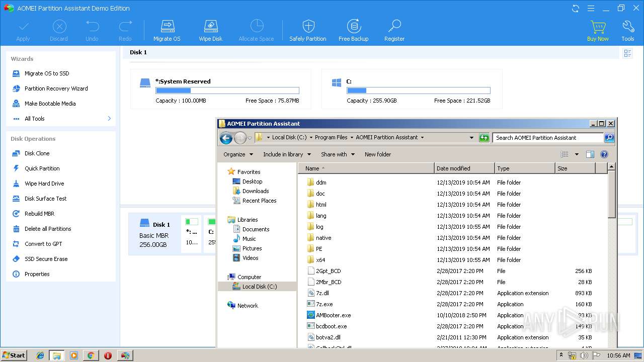This screenshot has width=644, height=362.
Task: Sort files by Name column
Action: pyautogui.click(x=366, y=168)
